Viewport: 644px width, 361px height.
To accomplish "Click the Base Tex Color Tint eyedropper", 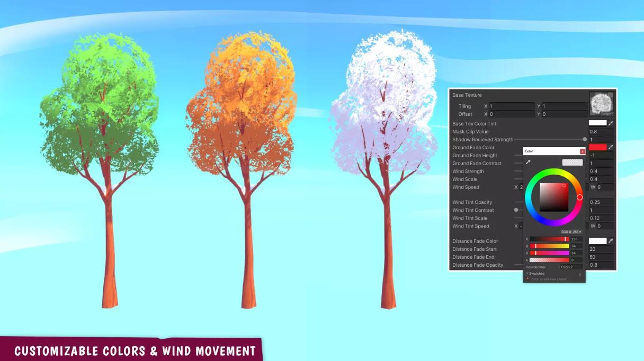I will (x=611, y=123).
